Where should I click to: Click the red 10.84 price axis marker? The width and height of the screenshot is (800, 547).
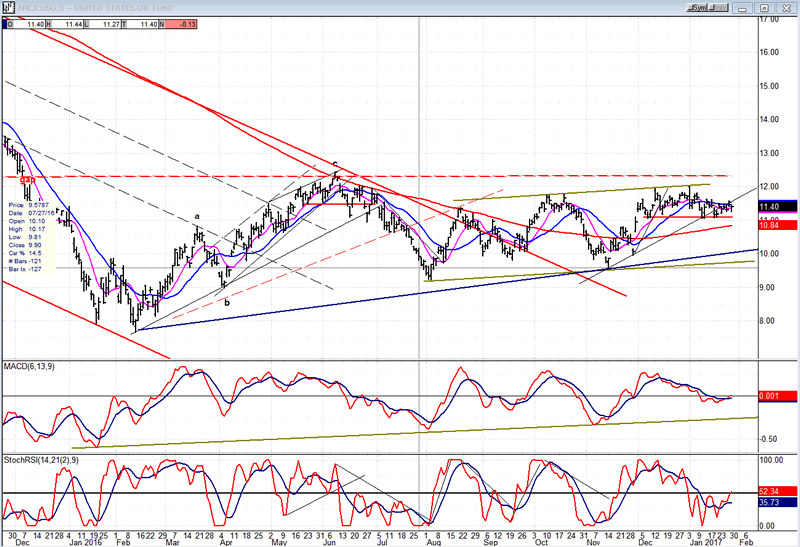769,225
